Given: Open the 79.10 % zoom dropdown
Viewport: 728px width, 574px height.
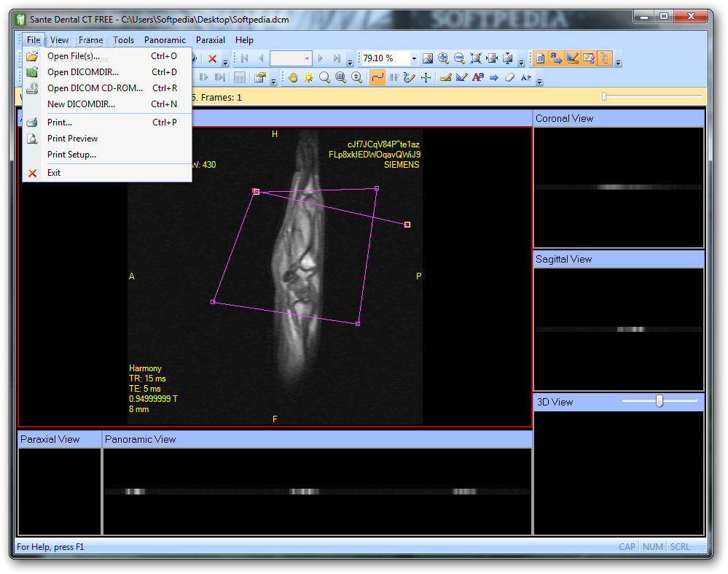Looking at the screenshot, I should [x=414, y=58].
